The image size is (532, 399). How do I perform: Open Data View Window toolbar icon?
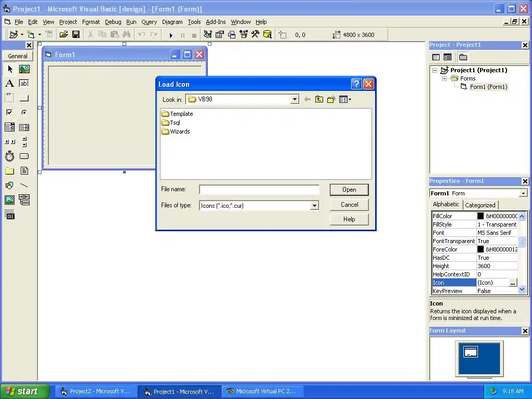pos(268,34)
